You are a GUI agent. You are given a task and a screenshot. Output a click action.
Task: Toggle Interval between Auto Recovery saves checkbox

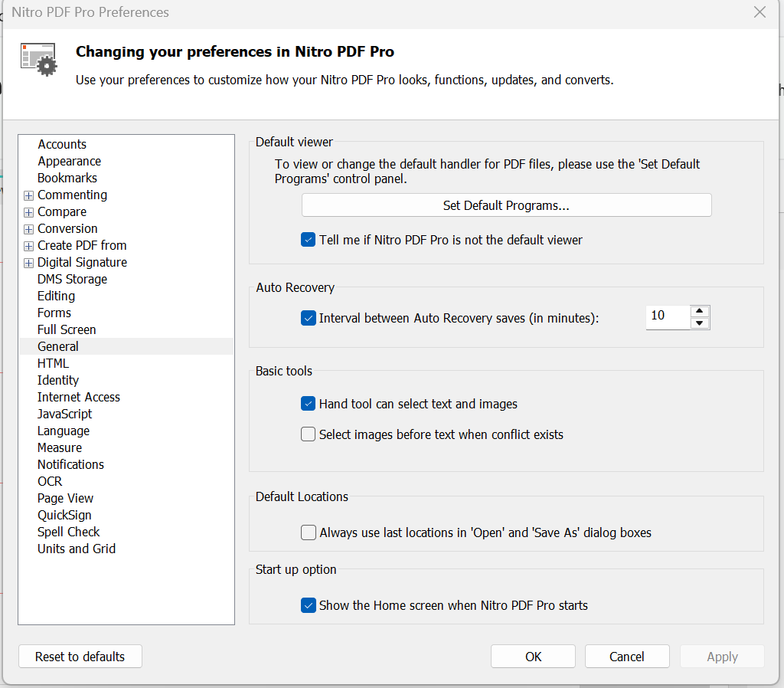308,318
